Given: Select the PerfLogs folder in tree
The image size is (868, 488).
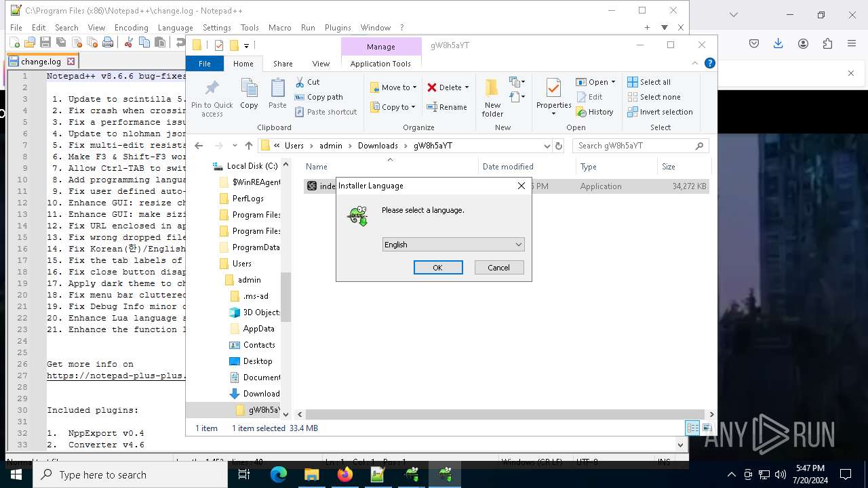Looking at the screenshot, I should point(248,199).
